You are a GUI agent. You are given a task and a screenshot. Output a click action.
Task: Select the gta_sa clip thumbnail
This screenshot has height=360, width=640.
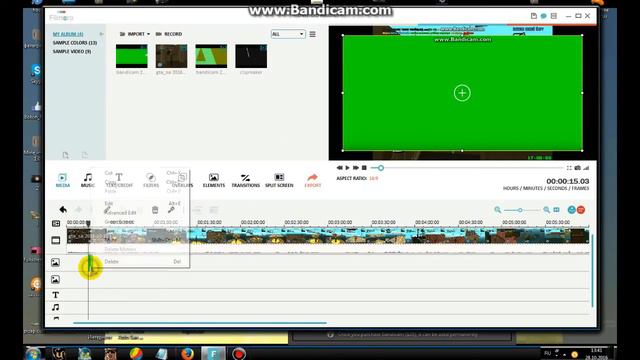tap(171, 56)
